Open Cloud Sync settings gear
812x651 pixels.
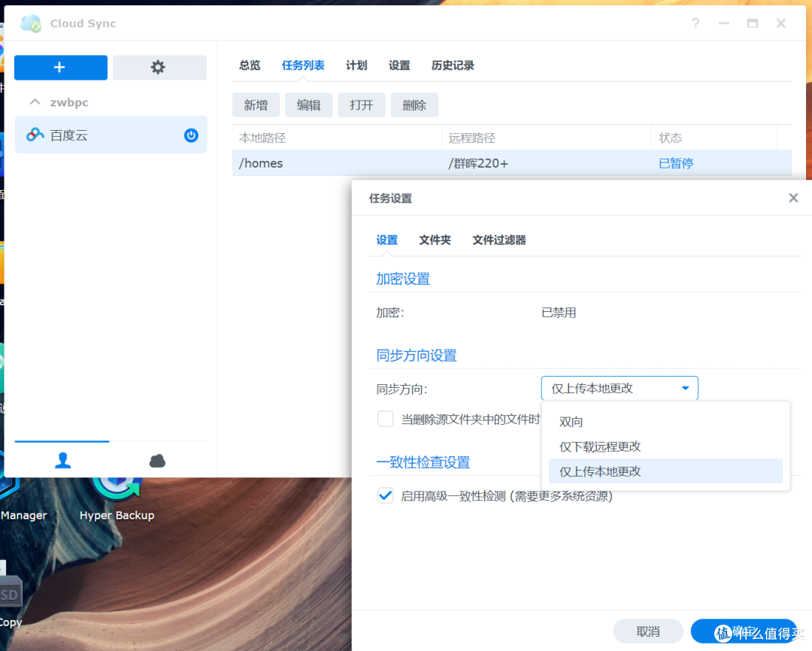tap(159, 68)
